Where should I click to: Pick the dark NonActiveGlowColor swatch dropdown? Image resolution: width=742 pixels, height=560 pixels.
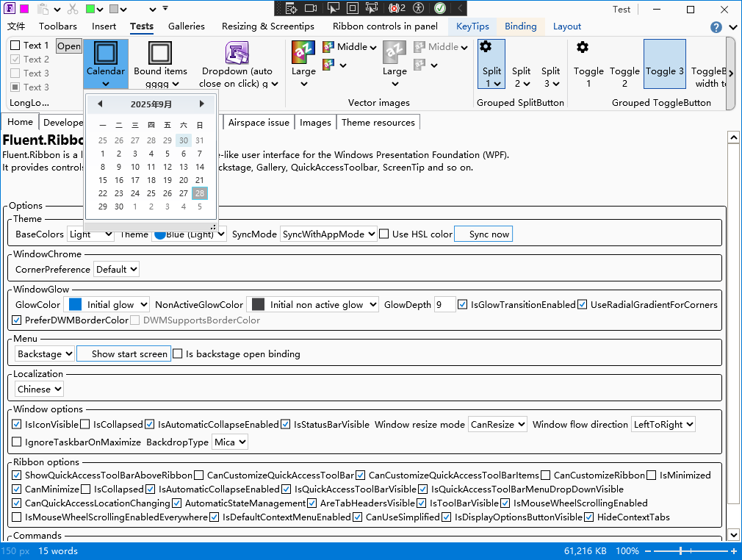click(312, 305)
